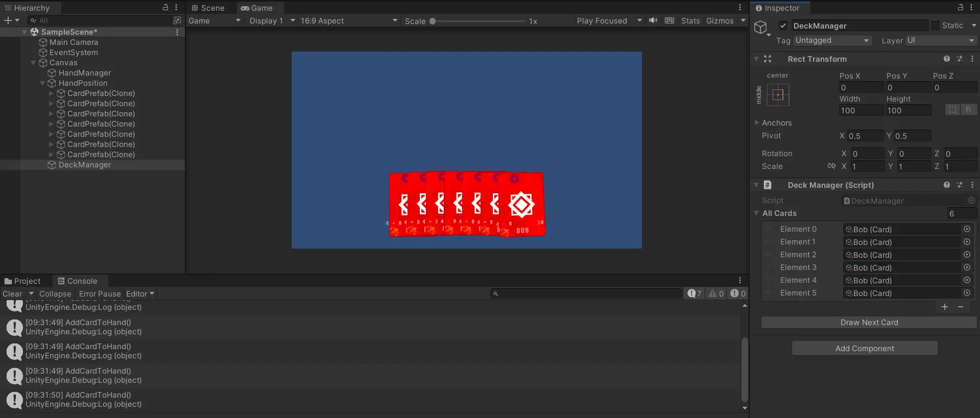Collapse the All Cards list foldout
The height and width of the screenshot is (418, 980).
coord(756,213)
